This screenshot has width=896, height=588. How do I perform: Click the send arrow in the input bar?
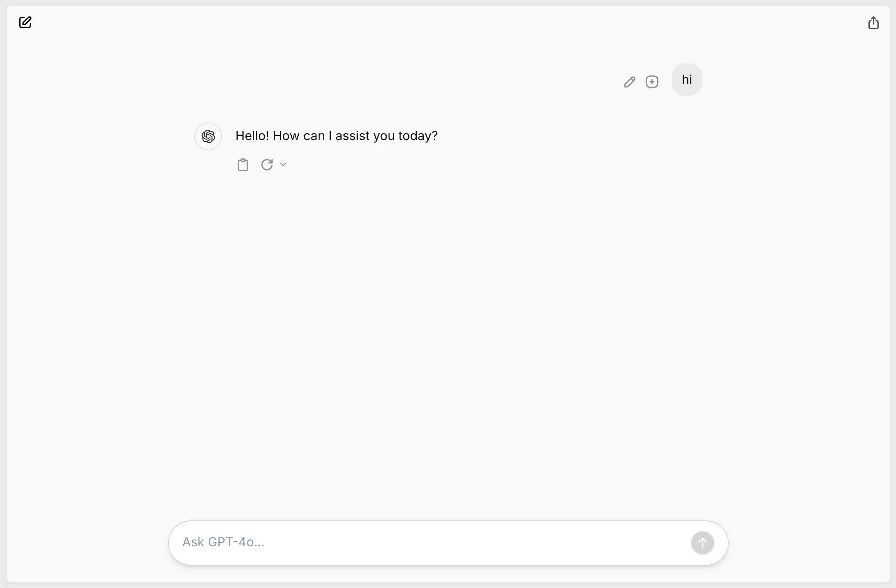click(702, 542)
